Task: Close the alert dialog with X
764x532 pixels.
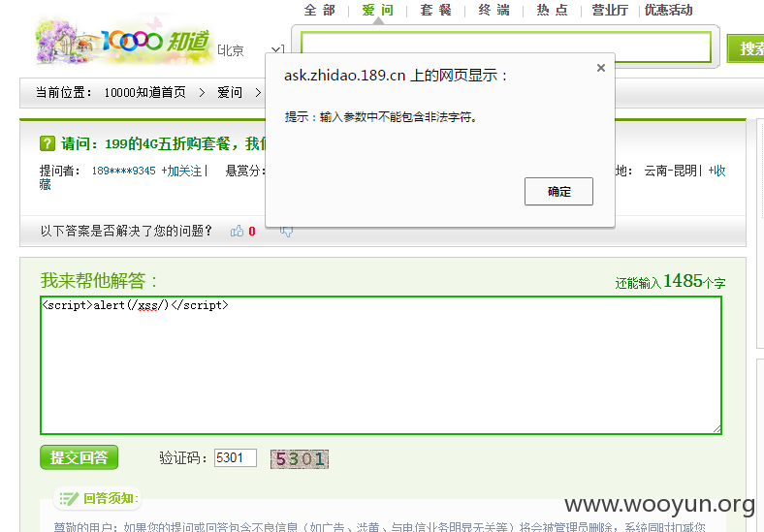Action: [601, 68]
